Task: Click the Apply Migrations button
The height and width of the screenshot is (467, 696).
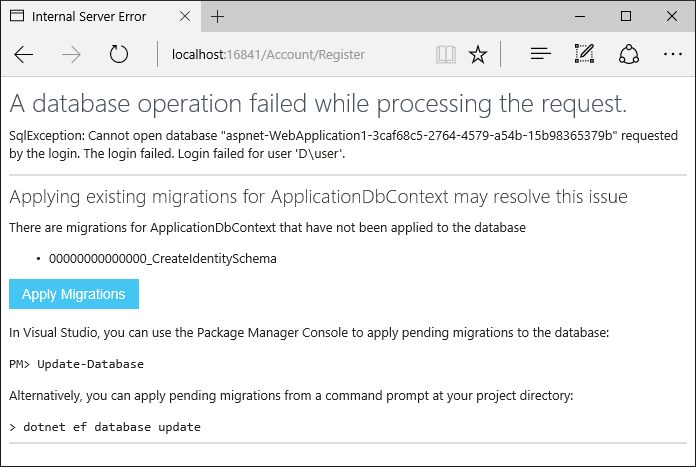Action: (74, 294)
